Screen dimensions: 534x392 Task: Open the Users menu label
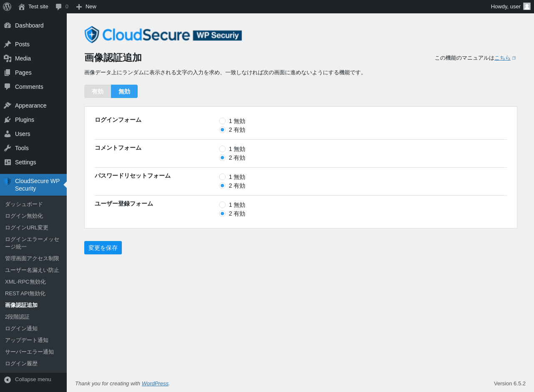pyautogui.click(x=23, y=134)
